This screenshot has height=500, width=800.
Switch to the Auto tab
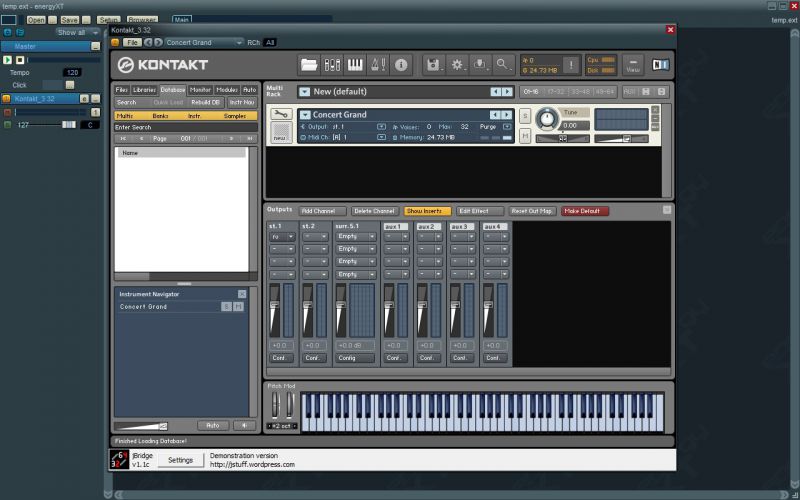pyautogui.click(x=249, y=90)
